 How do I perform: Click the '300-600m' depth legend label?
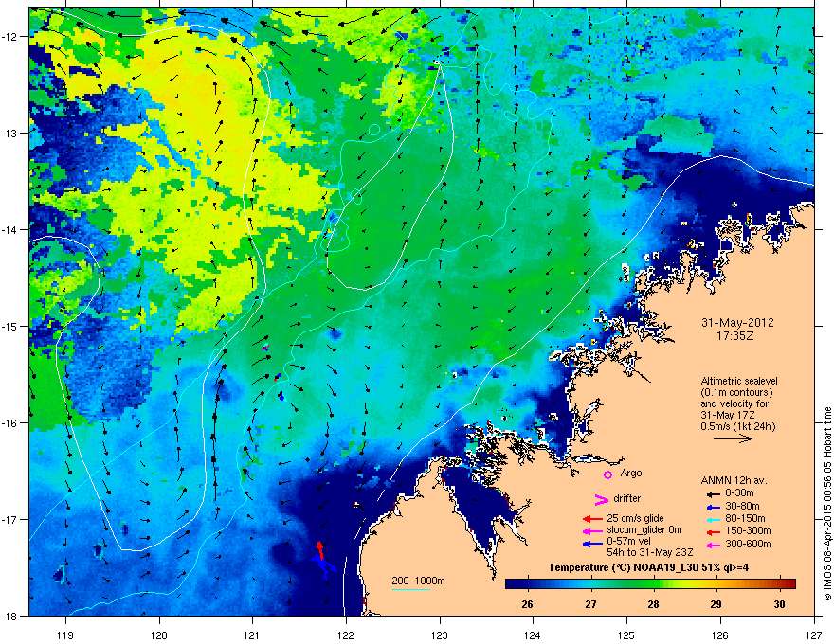tap(748, 545)
